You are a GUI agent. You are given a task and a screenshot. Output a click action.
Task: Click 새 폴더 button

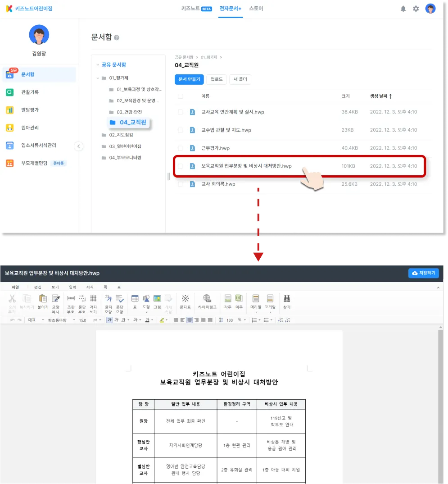click(240, 79)
